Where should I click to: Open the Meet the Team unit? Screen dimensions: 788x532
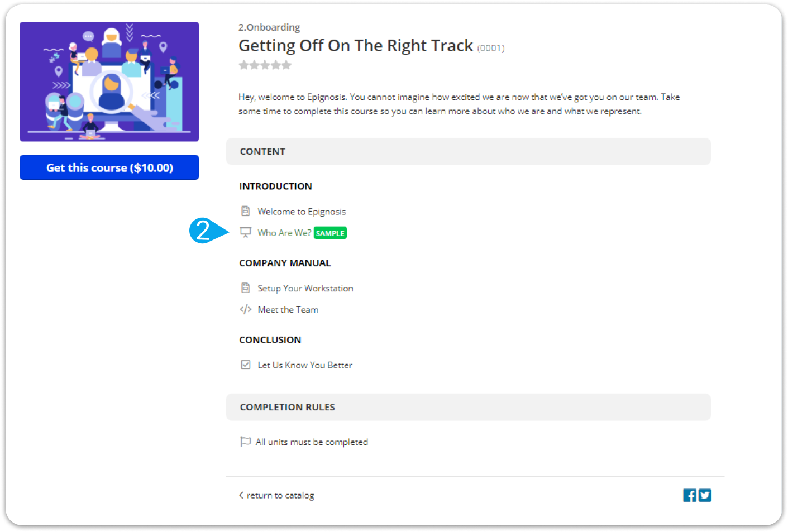click(288, 310)
